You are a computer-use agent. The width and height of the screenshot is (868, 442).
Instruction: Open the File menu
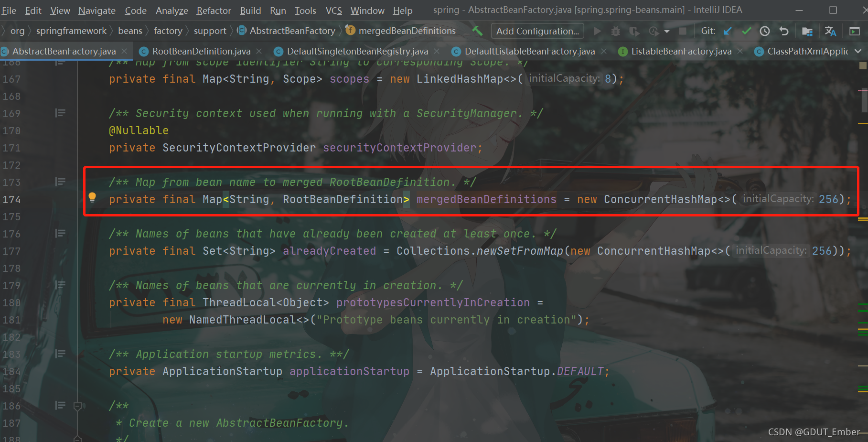pyautogui.click(x=9, y=10)
